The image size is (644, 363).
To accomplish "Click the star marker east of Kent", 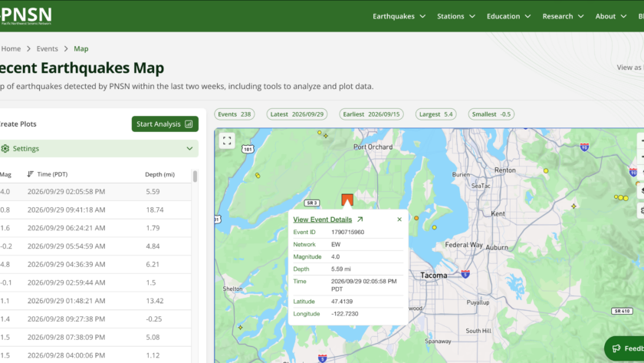I will click(x=573, y=206).
